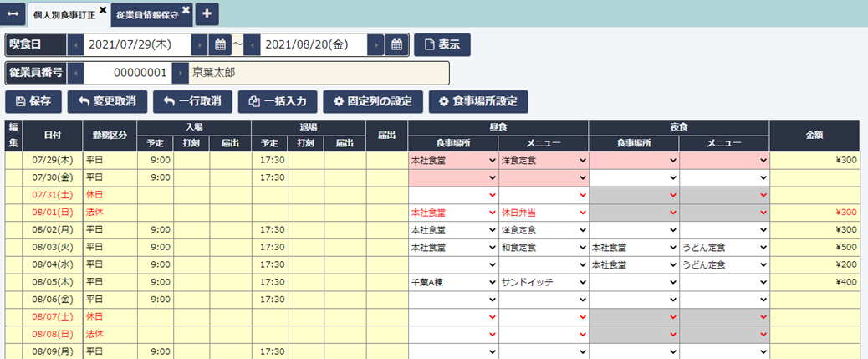The width and height of the screenshot is (868, 359).
Task: Click 変更取消 to undo changes
Action: tap(107, 102)
